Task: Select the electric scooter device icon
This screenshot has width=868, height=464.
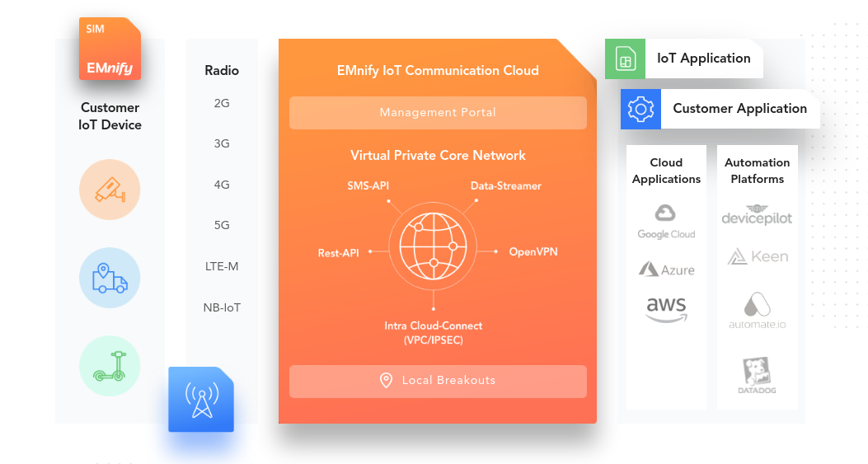Action: (110, 365)
